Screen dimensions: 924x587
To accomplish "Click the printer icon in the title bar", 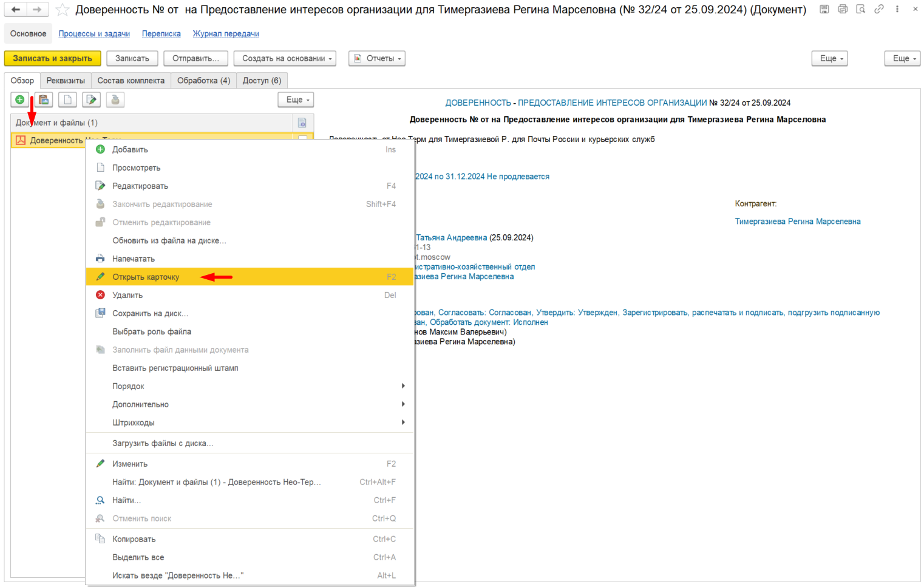I will (843, 9).
